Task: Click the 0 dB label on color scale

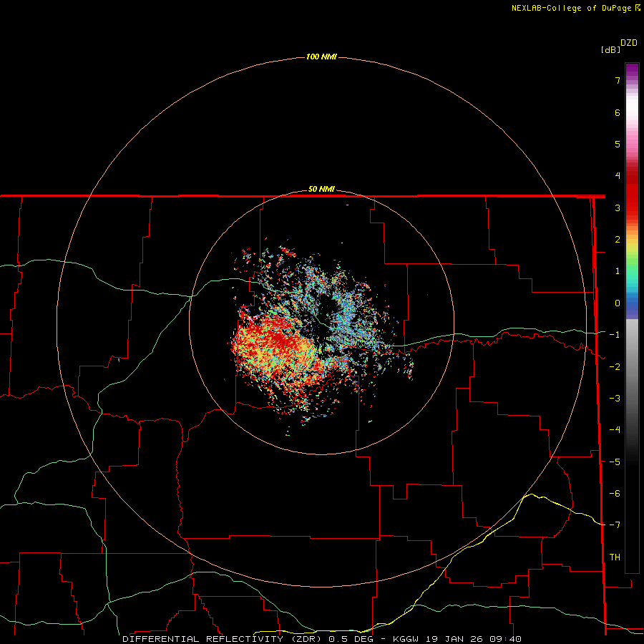Action: pos(618,303)
